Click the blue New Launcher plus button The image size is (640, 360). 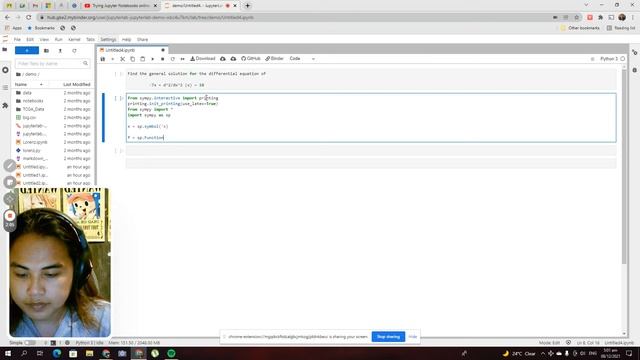[x=27, y=51]
